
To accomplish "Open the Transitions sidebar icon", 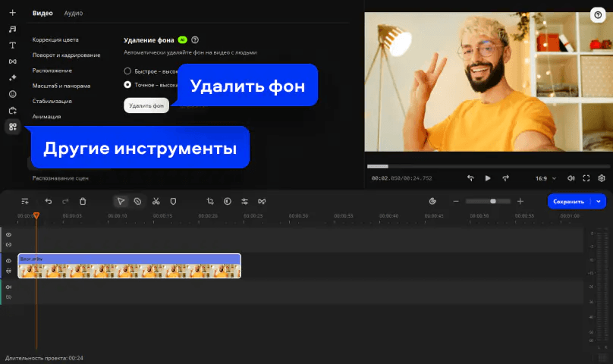I will pos(12,61).
